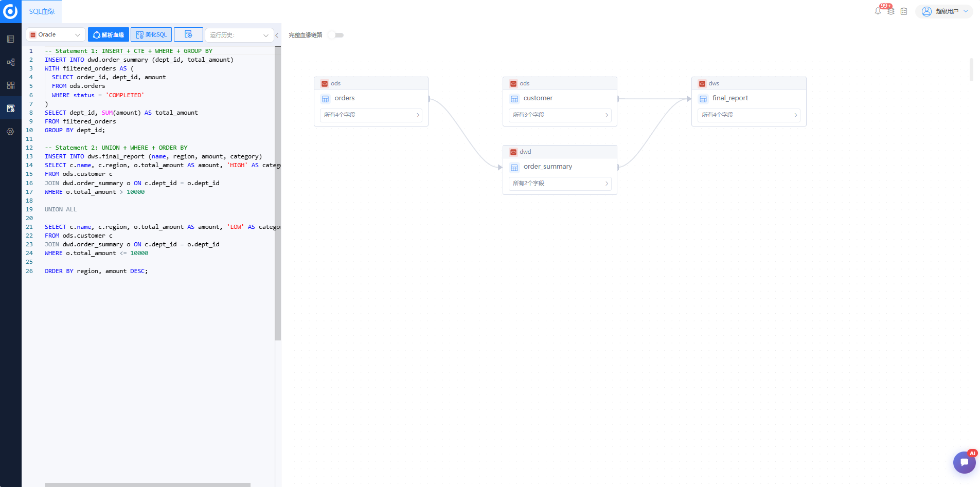The height and width of the screenshot is (487, 980).
Task: Click the final_report table icon
Action: pyautogui.click(x=703, y=99)
